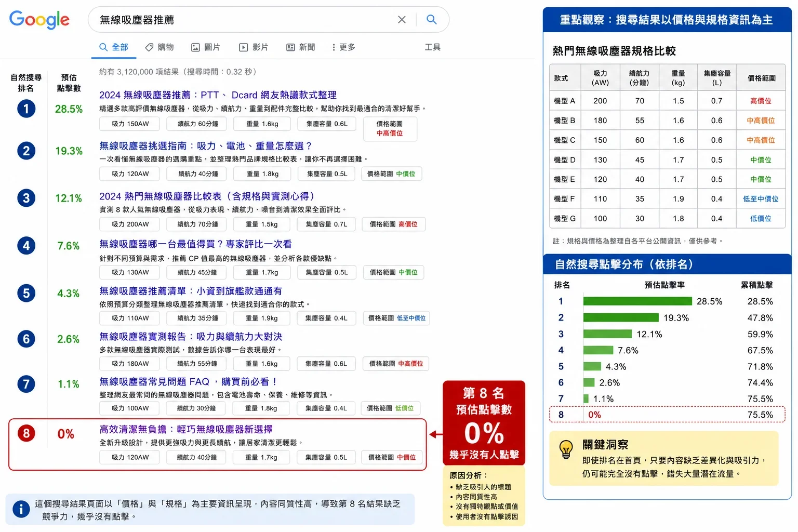Open result 2024 無線吸塵器推薦：PTT、Dcard 網友熱議款式整理
798x532 pixels.
218,95
